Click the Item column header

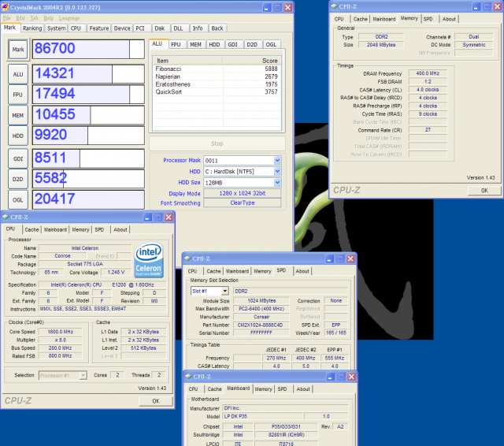pos(187,61)
